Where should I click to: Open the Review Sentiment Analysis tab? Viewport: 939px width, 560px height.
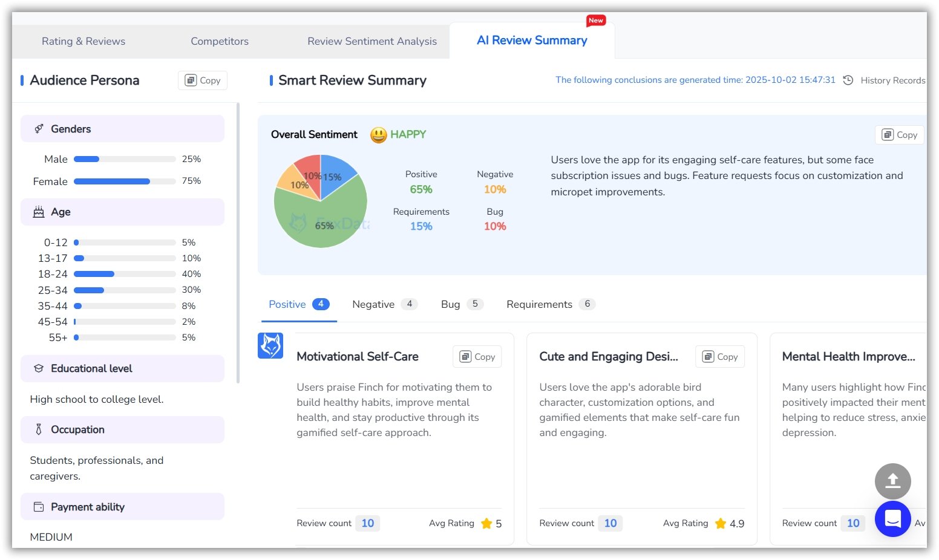tap(372, 41)
